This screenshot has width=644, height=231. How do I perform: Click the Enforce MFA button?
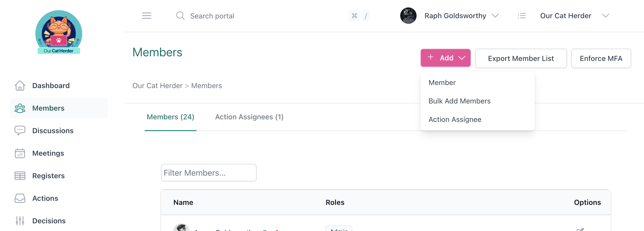pos(601,58)
